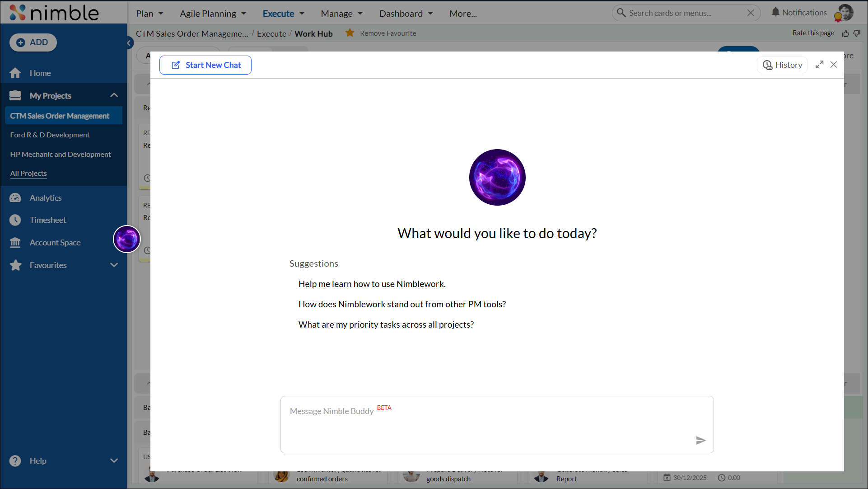Open the Home icon in the sidebar
The height and width of the screenshot is (489, 868).
15,73
